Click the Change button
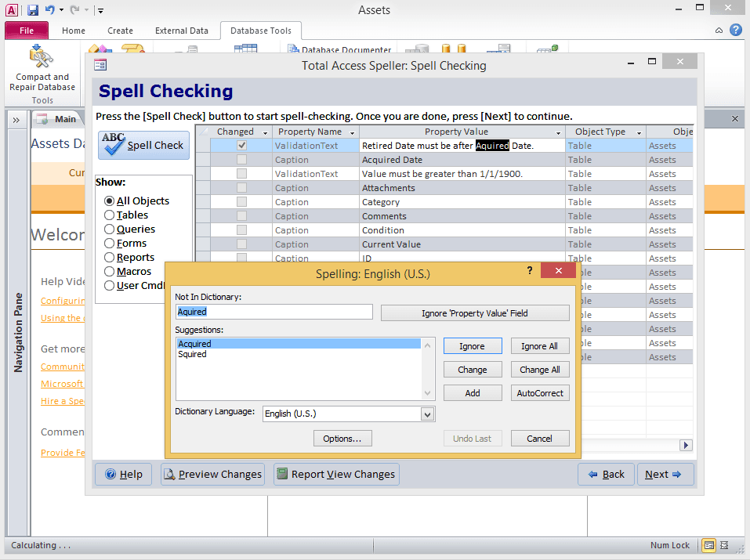 click(x=473, y=370)
